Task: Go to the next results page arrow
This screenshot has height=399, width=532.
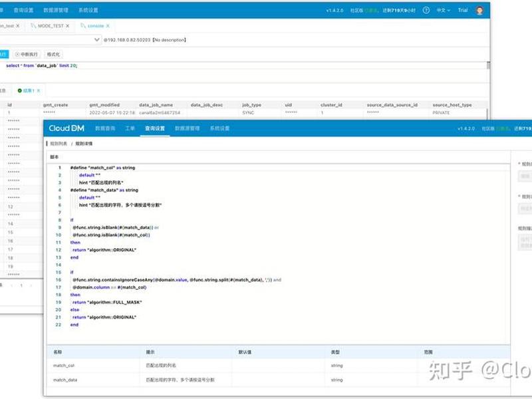Action: point(31,286)
